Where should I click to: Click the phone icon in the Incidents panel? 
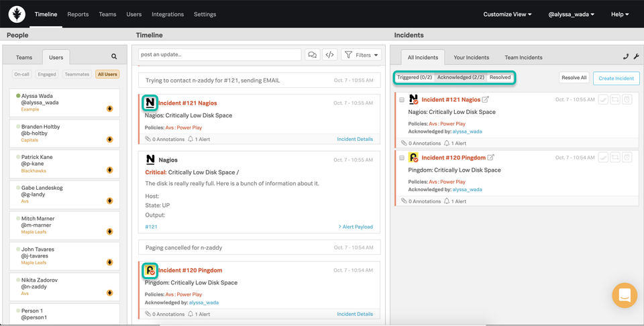point(626,57)
